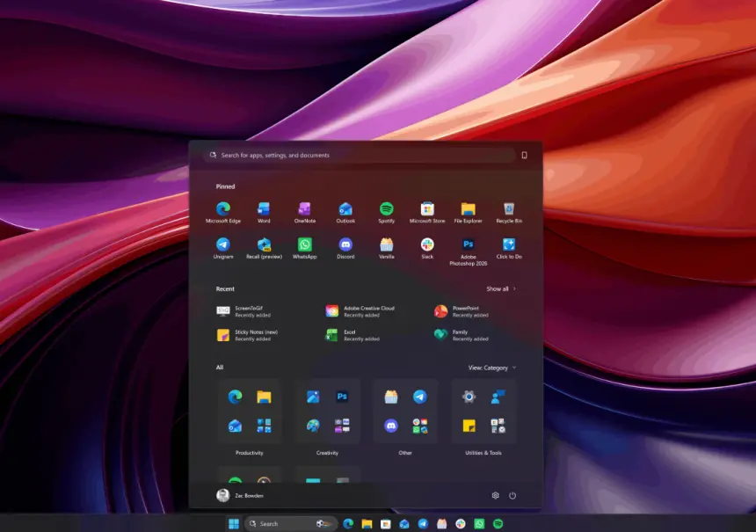
Task: Open Spotify from the taskbar
Action: [498, 524]
